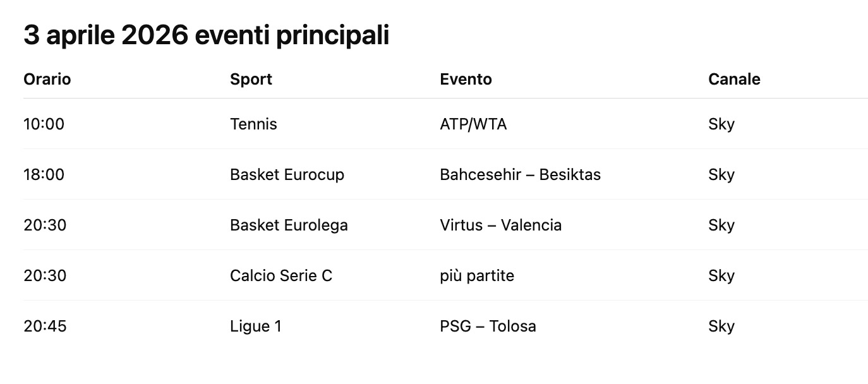The height and width of the screenshot is (384, 868).
Task: Select the Ligue 1 sport cell
Action: [256, 327]
